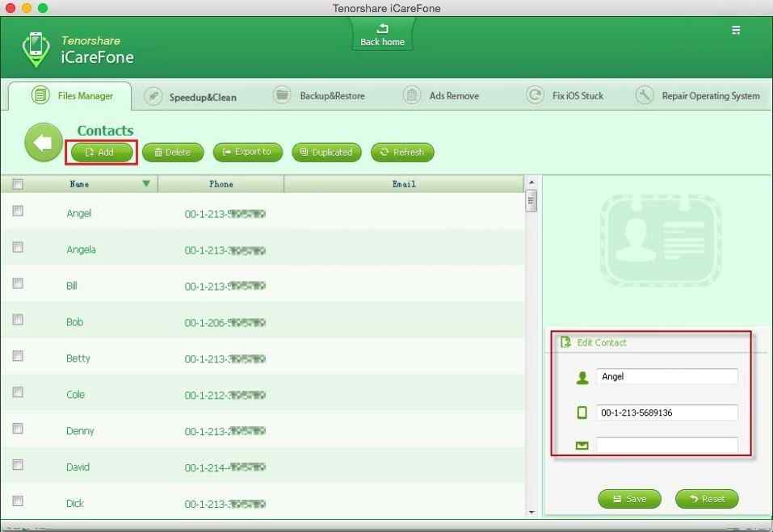Select the contact name David

pyautogui.click(x=78, y=467)
